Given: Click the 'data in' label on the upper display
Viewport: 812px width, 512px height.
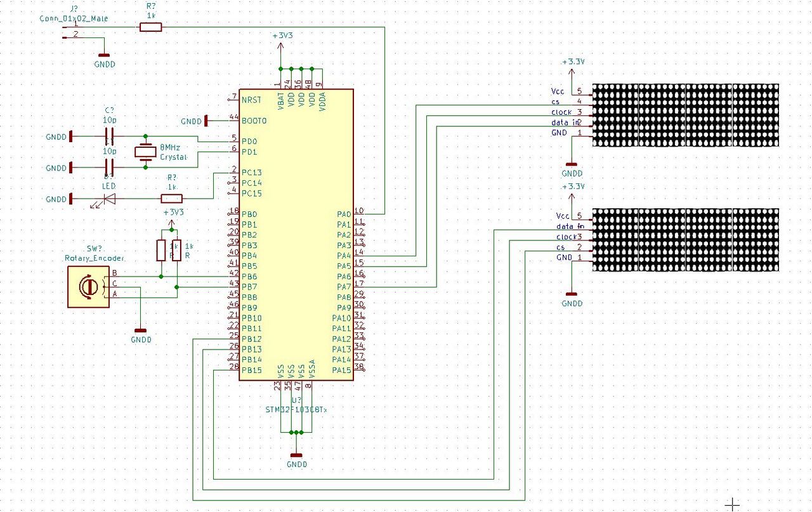Looking at the screenshot, I should (563, 122).
